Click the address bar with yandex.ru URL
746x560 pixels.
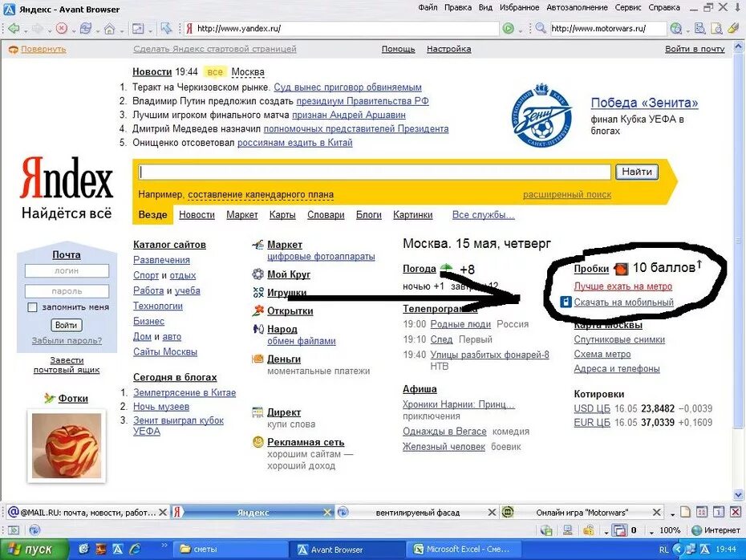tap(341, 29)
